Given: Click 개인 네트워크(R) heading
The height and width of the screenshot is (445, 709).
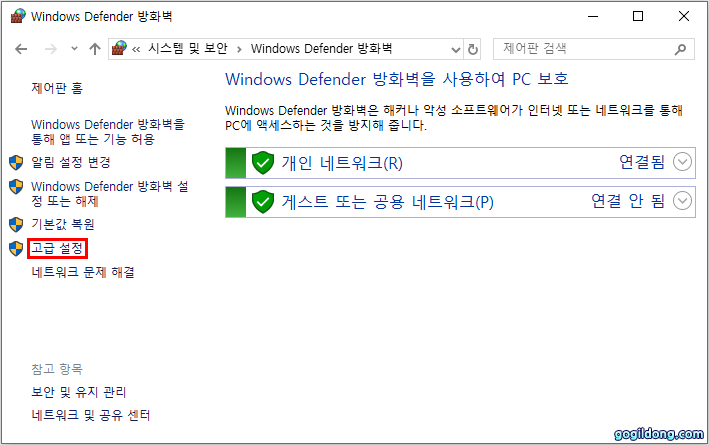Looking at the screenshot, I should [x=342, y=163].
